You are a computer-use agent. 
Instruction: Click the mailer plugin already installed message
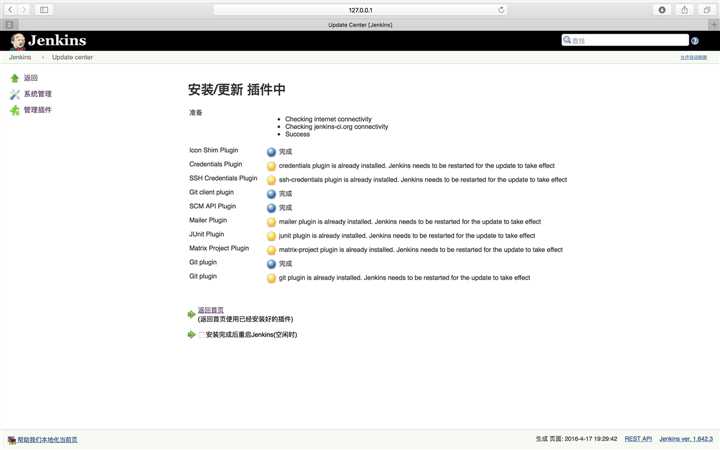[x=410, y=222]
